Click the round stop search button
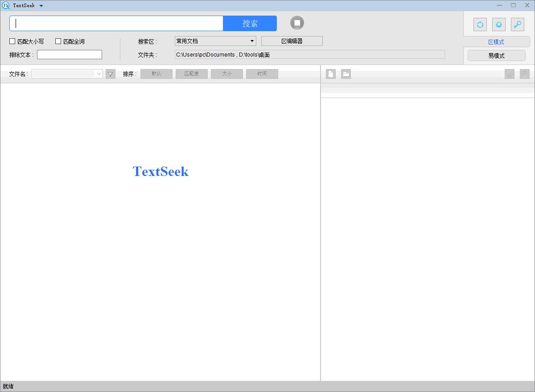Image resolution: width=535 pixels, height=392 pixels. click(x=297, y=23)
